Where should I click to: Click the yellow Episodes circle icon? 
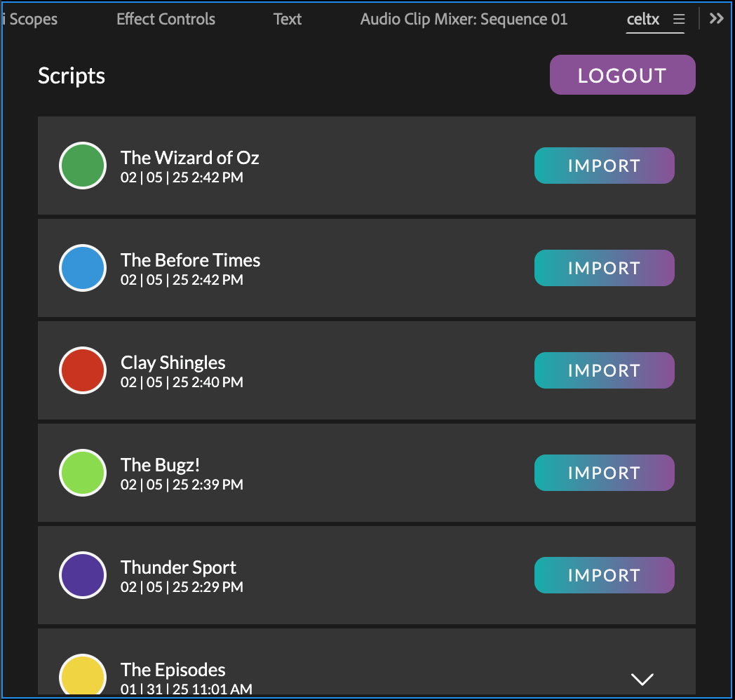tap(83, 674)
